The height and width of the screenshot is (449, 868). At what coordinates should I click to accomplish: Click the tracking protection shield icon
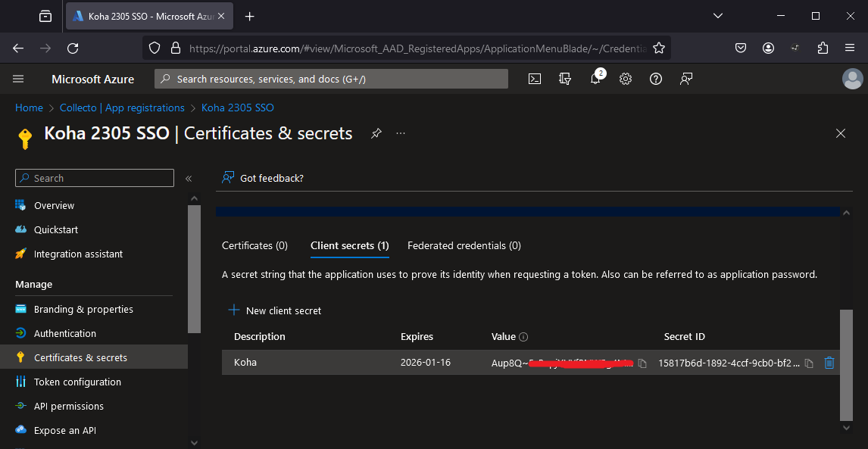tap(155, 48)
